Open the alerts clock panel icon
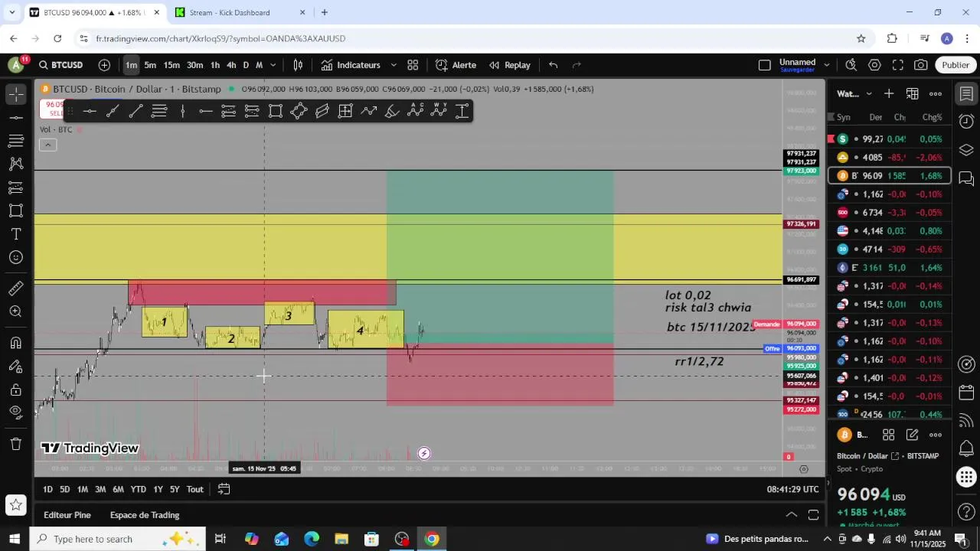This screenshot has width=980, height=551. 966,122
